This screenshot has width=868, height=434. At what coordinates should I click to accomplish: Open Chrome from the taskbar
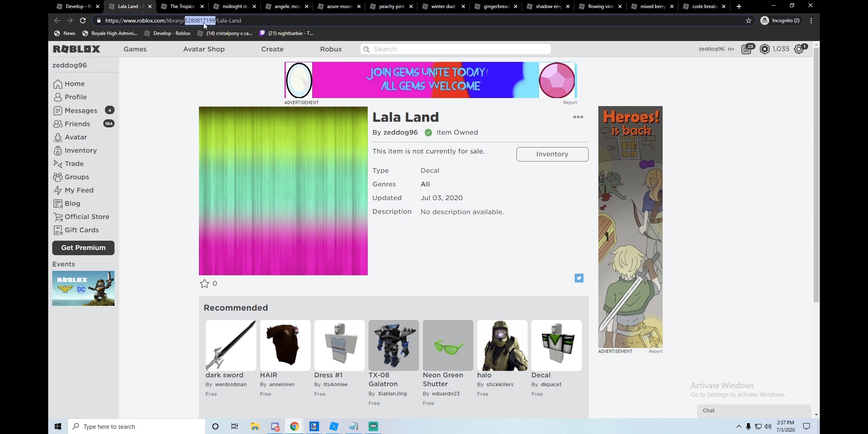point(294,426)
